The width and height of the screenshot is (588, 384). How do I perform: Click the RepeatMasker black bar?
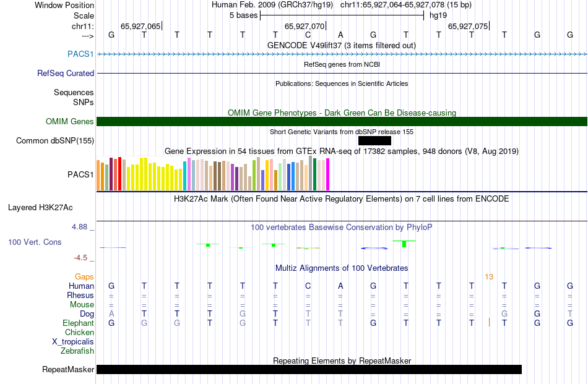tap(309, 369)
